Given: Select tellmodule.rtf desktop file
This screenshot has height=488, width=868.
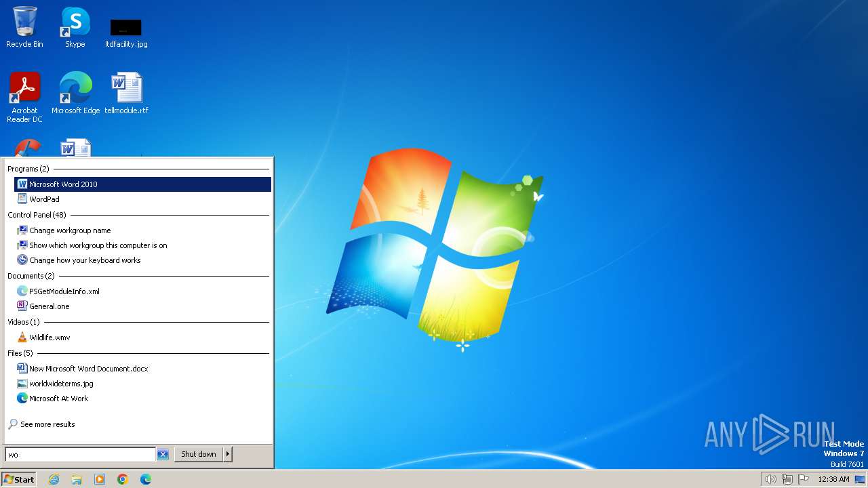Looking at the screenshot, I should pyautogui.click(x=126, y=94).
